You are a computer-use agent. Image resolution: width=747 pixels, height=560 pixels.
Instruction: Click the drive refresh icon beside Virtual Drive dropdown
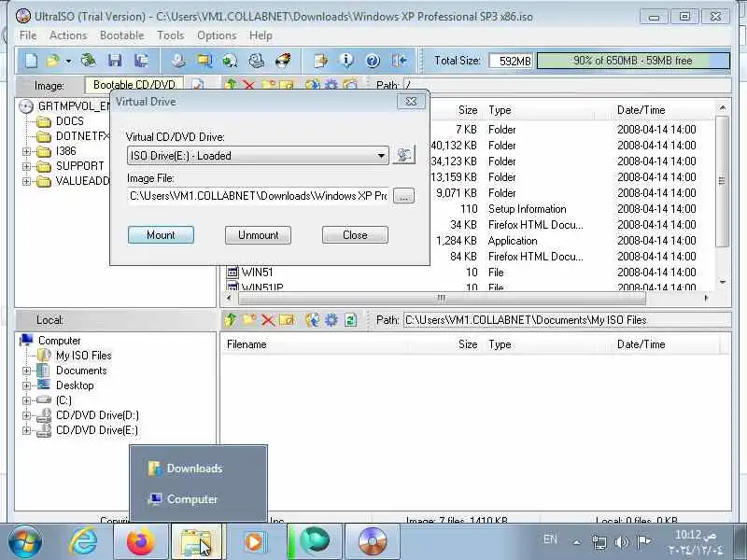tap(403, 155)
